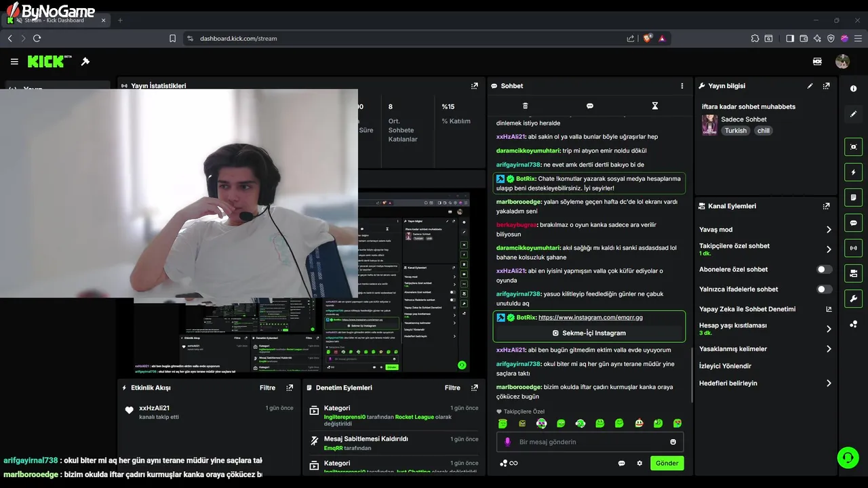Toggle Yalnızca ifadelerle sohbet switch

pos(824,289)
